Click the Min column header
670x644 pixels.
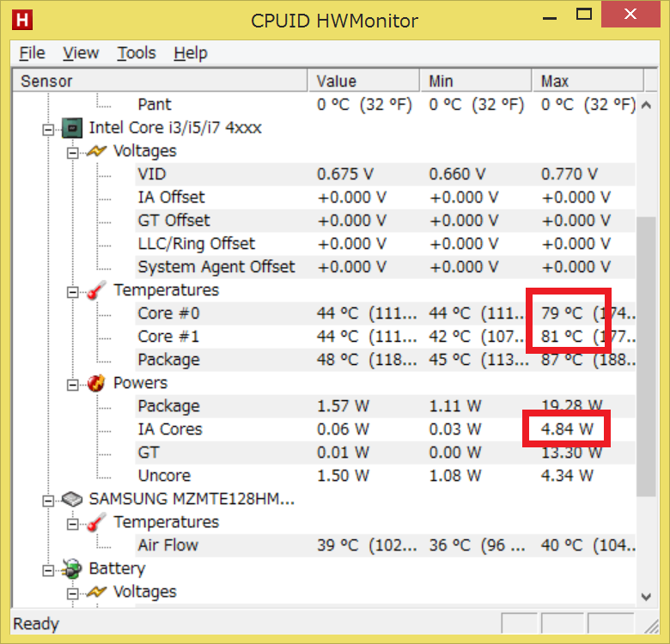pos(476,81)
